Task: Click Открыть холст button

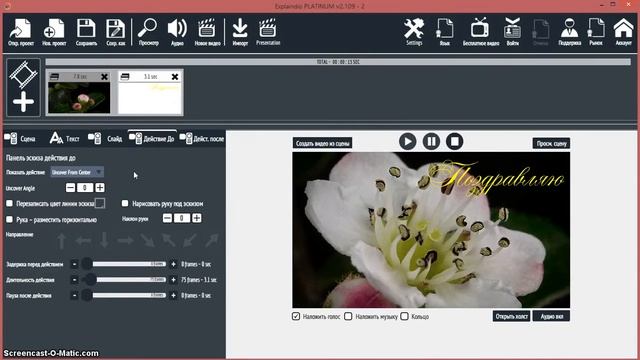Action: click(x=511, y=316)
